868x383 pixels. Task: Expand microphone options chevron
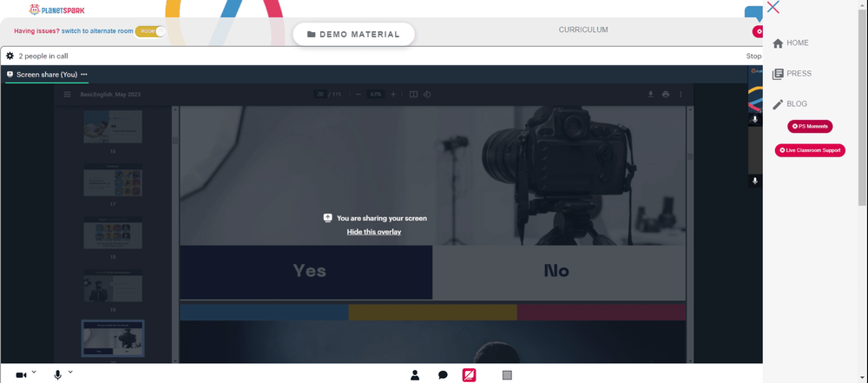pos(70,372)
